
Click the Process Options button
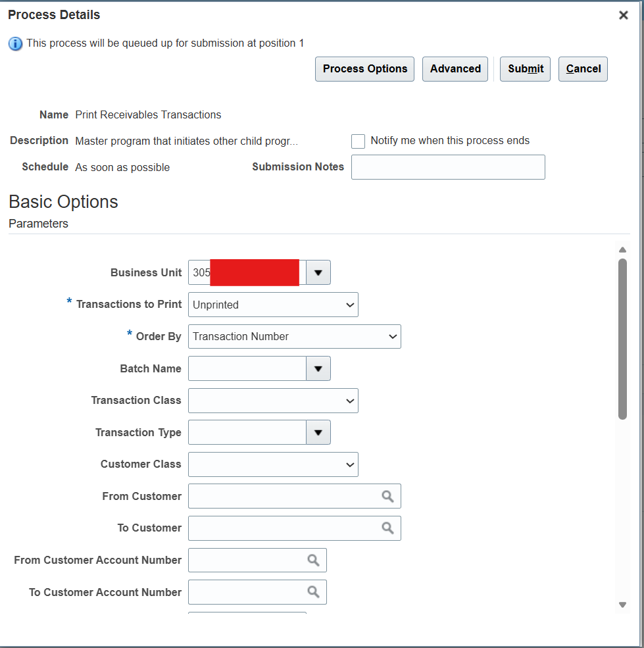(x=364, y=69)
